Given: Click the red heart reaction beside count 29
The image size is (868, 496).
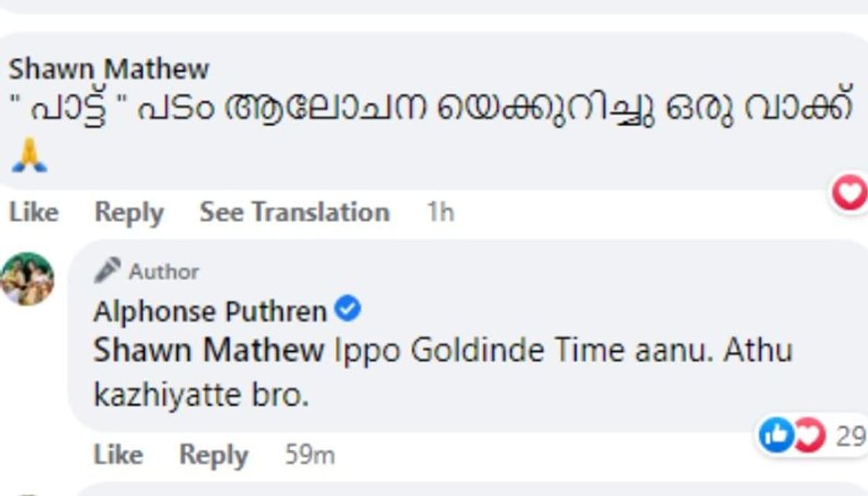Looking at the screenshot, I should [x=810, y=435].
